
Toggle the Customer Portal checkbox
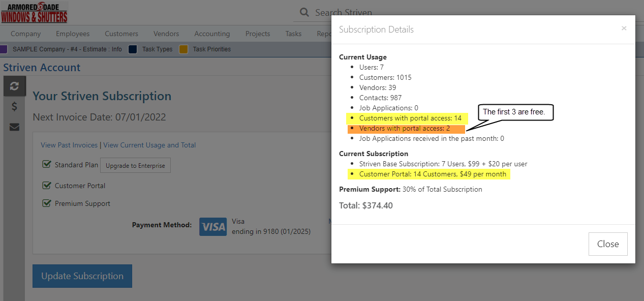pyautogui.click(x=47, y=185)
